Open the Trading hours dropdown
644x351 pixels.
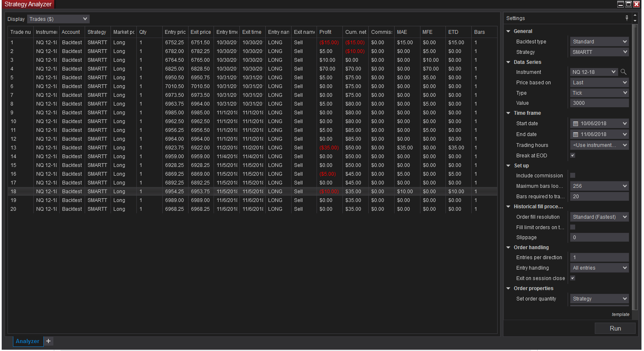click(x=599, y=145)
